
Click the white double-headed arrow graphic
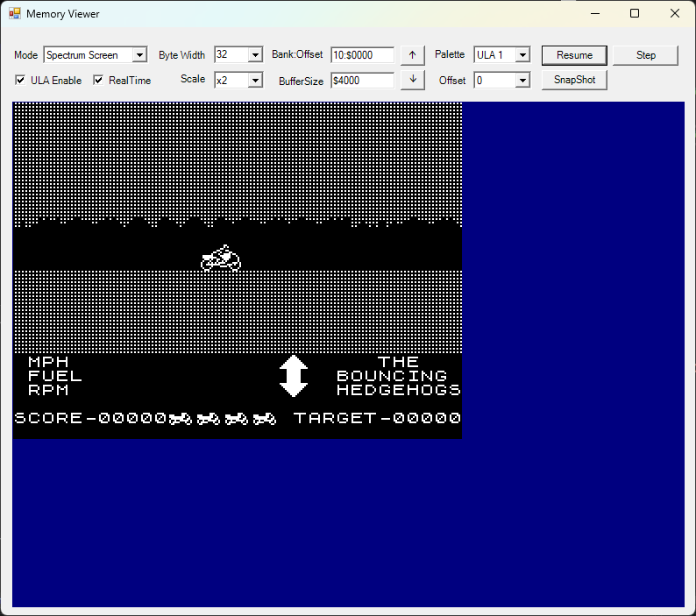coord(294,376)
